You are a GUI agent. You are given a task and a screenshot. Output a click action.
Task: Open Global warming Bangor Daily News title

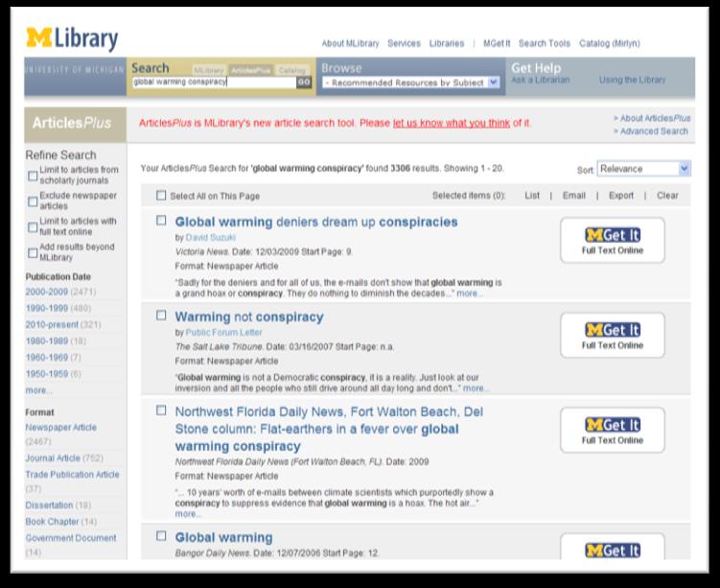click(224, 537)
